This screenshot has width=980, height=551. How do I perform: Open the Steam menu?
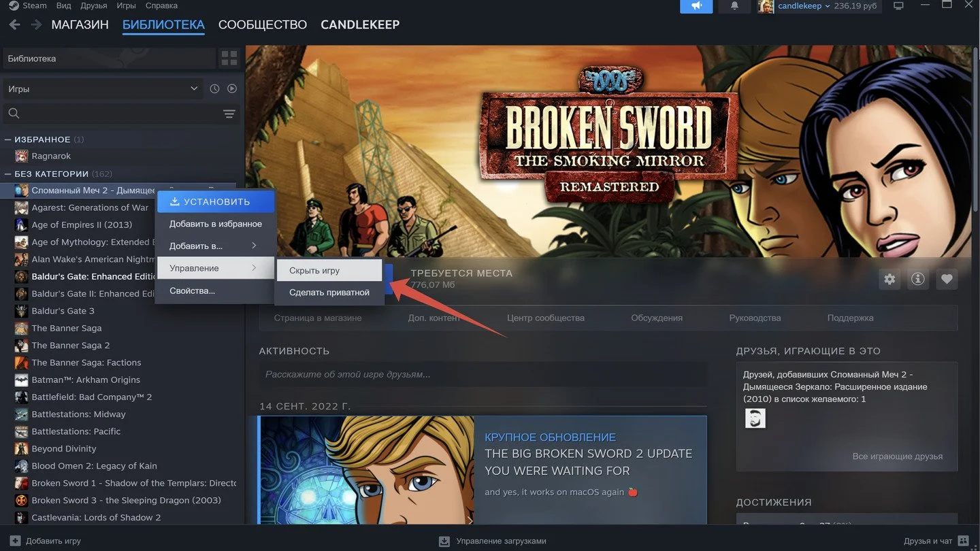point(29,5)
